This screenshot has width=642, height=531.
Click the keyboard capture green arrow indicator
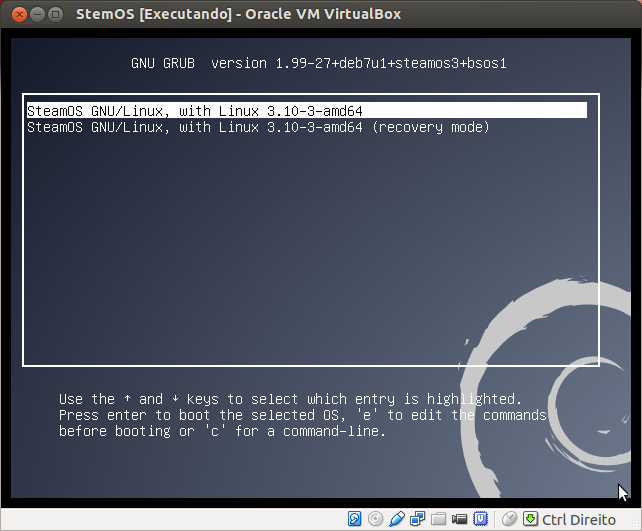(530, 519)
